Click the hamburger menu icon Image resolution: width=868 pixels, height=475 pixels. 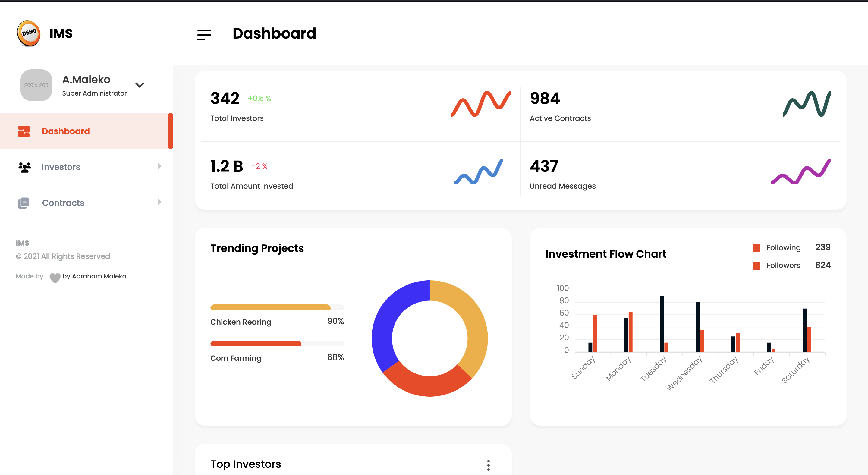(204, 34)
